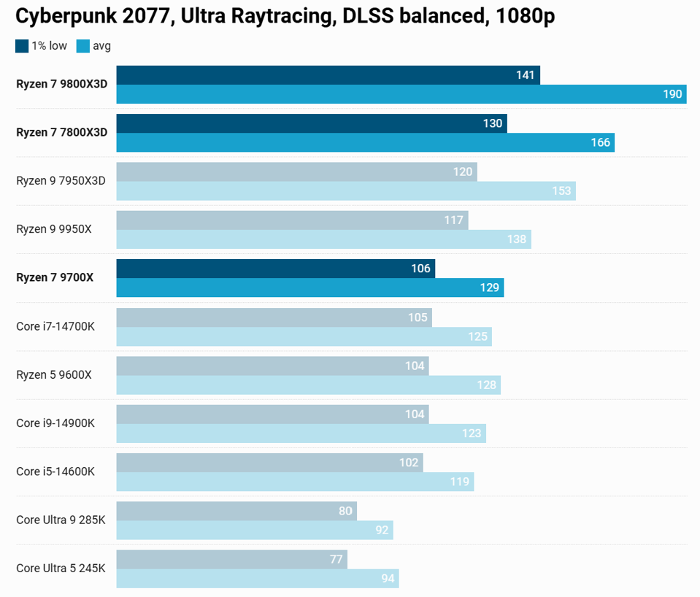Click the light blue avg legend swatch
The height and width of the screenshot is (597, 700).
tap(83, 46)
